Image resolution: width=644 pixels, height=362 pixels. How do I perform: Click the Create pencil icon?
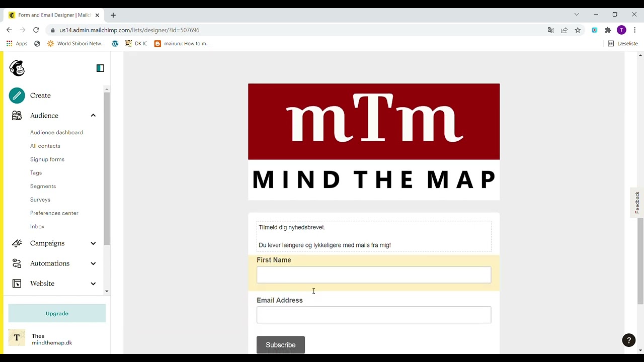(x=17, y=96)
